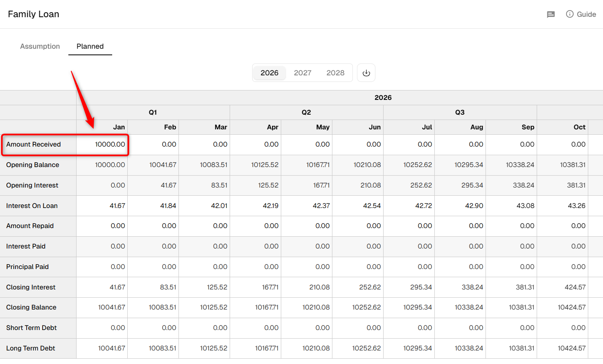603x364 pixels.
Task: Switch to year 2027
Action: click(303, 73)
